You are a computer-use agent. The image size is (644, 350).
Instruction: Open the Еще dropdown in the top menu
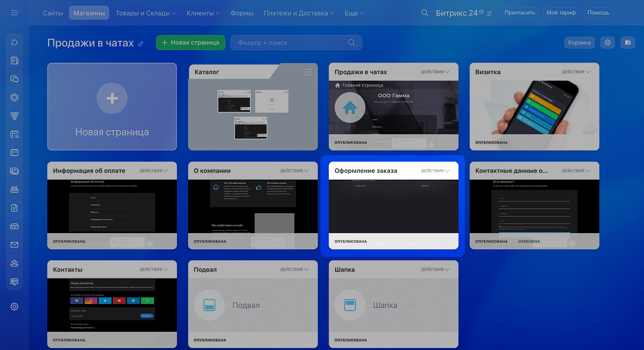tap(354, 13)
